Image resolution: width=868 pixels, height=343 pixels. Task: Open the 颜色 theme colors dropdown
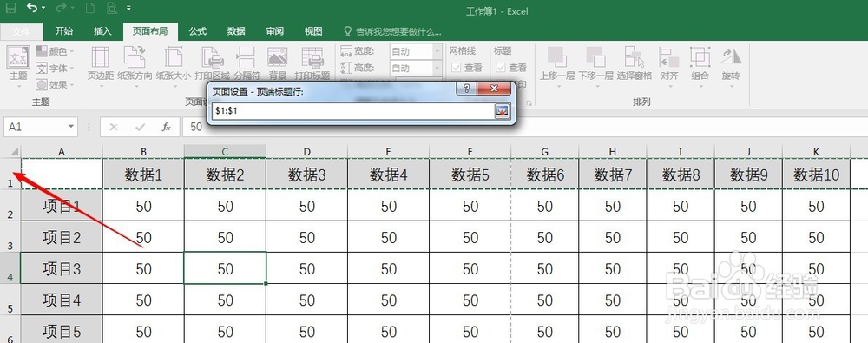(55, 51)
